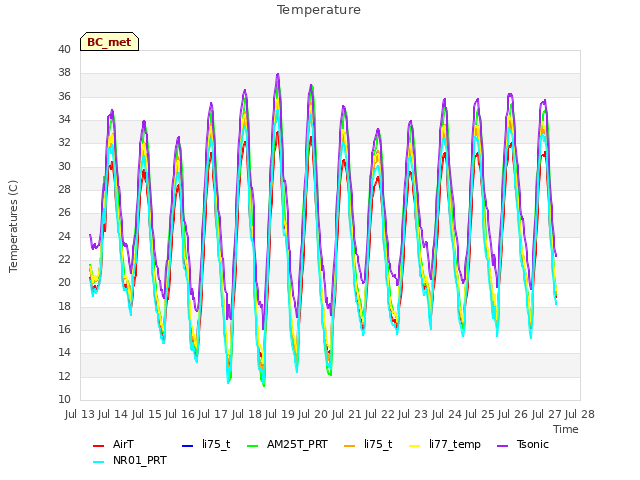640x480 pixels.
Task: Click the BC_met annotation label
Action: [109, 42]
